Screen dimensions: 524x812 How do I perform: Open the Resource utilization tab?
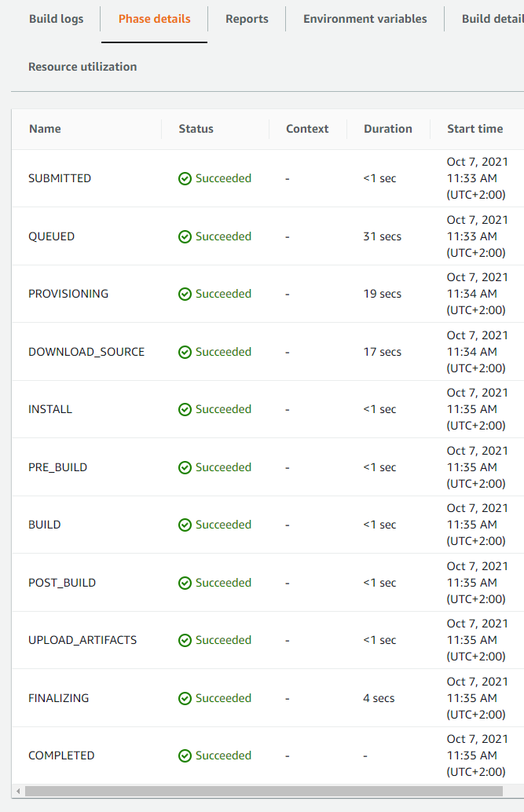pos(82,67)
